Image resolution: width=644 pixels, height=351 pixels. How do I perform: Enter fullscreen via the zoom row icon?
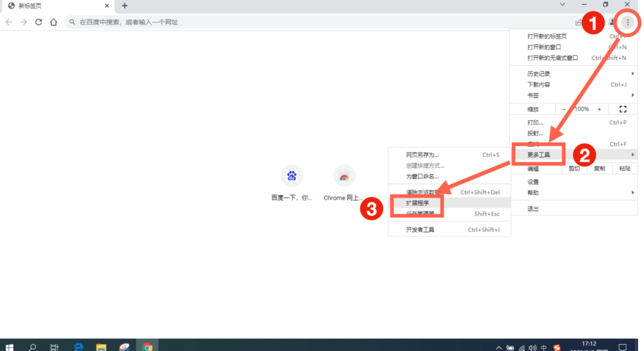pyautogui.click(x=623, y=109)
